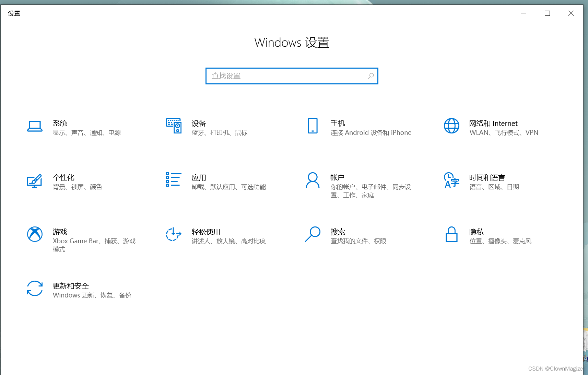This screenshot has height=375, width=588.
Task: Click description 蓝牙、打印机、鼠标
Action: pos(220,133)
